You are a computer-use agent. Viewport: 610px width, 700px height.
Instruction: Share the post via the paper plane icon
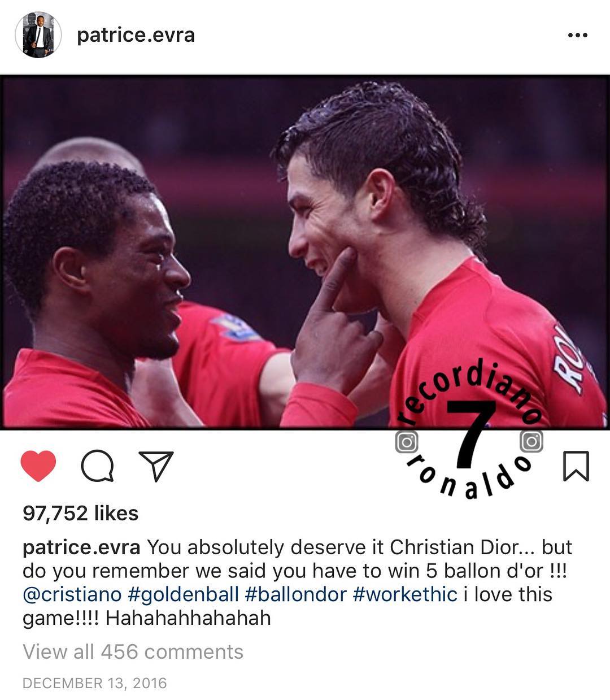tap(155, 467)
